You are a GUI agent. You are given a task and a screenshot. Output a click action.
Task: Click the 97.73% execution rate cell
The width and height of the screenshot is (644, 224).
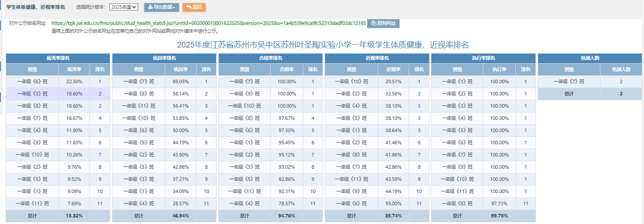[499, 204]
